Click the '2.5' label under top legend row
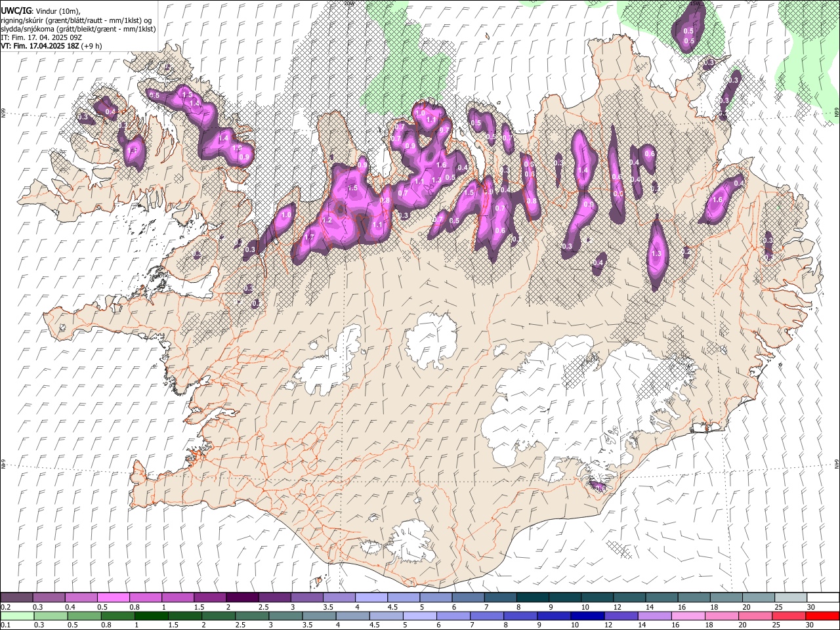840x630 pixels. coord(264,607)
